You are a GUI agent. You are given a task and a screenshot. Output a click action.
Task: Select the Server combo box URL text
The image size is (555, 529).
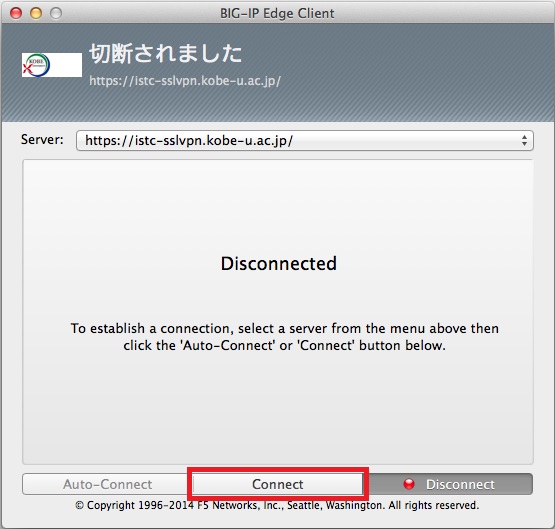click(x=189, y=140)
